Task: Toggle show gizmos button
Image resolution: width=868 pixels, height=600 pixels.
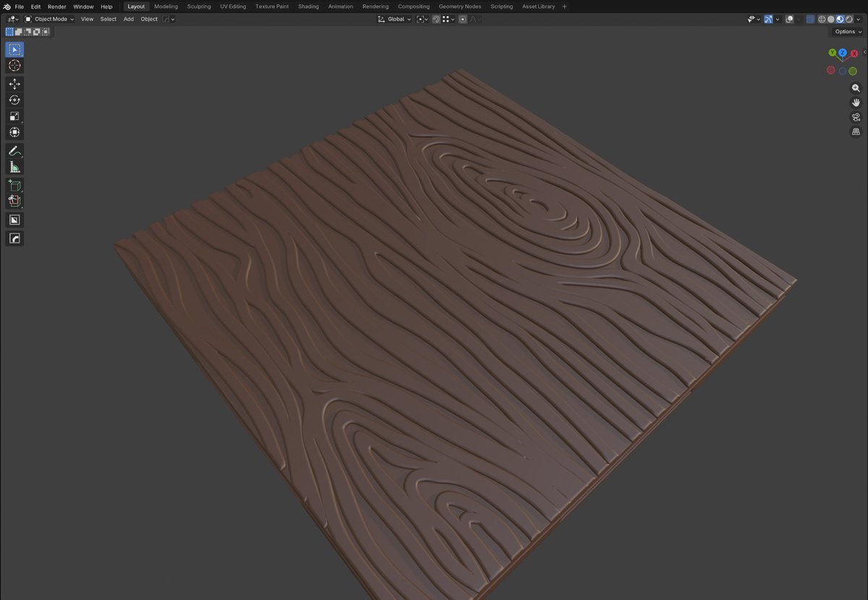Action: 768,19
